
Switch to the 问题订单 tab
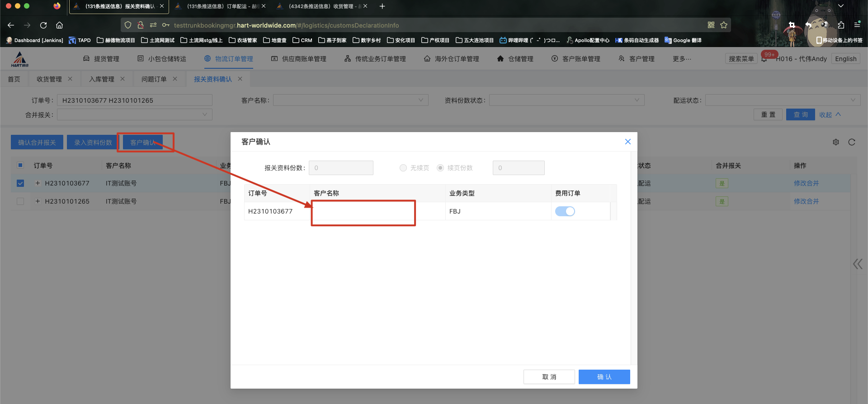click(154, 79)
